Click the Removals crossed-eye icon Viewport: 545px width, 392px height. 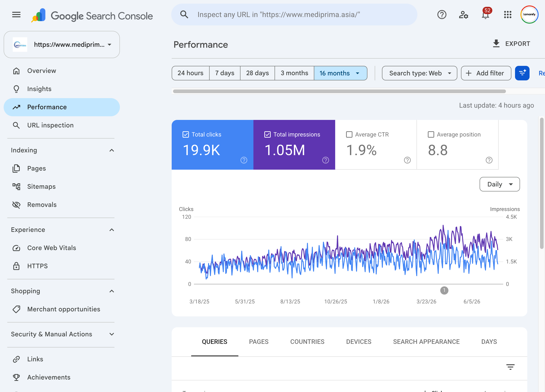[x=16, y=205]
